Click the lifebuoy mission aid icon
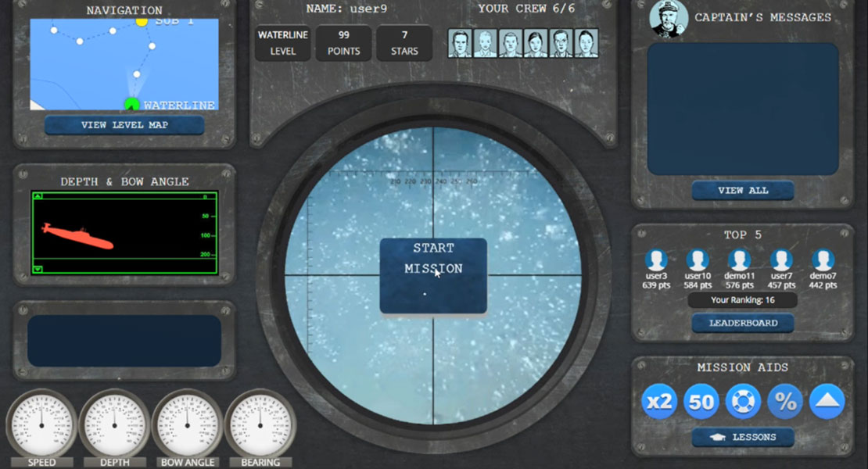The width and height of the screenshot is (868, 469). pos(742,401)
